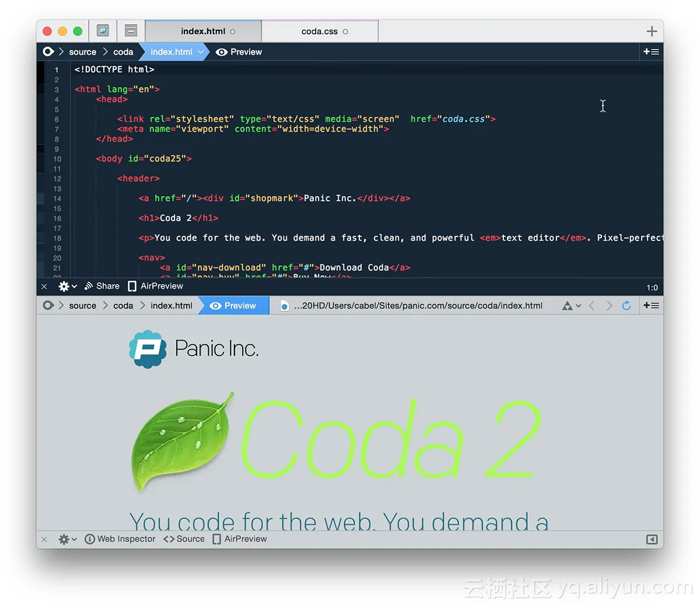Click the back navigation arrow in the preview bar
Viewport: 700px width, 605px height.
[593, 305]
